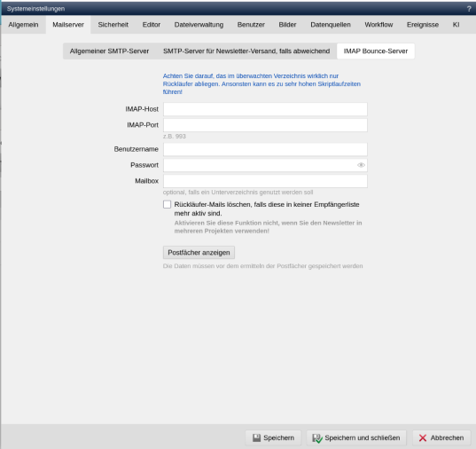Click the 'z.B. 993' hint text

[x=175, y=136]
